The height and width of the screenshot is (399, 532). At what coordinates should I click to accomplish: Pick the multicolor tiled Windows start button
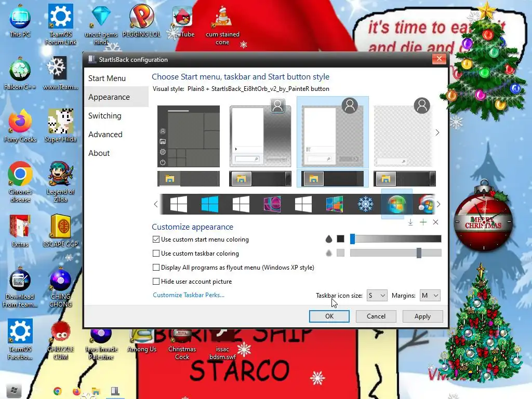coord(335,204)
